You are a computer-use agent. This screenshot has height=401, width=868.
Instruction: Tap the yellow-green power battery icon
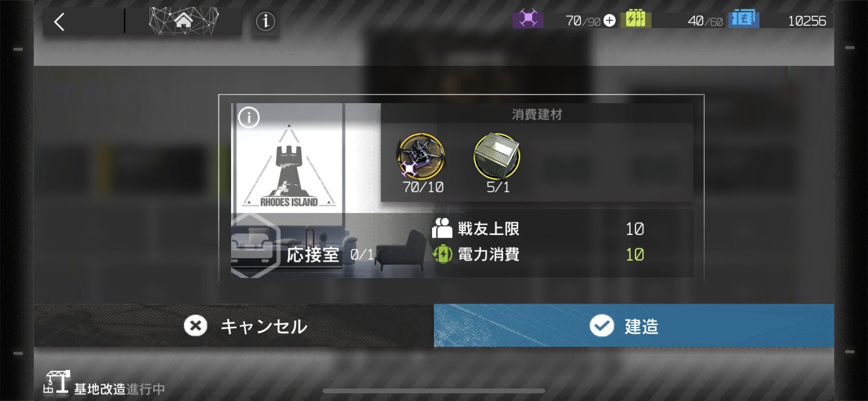(635, 19)
